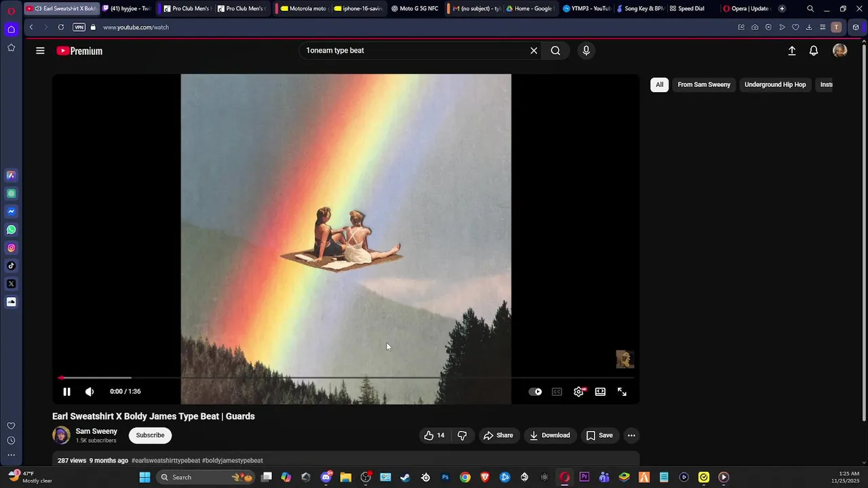This screenshot has height=488, width=868.
Task: Toggle the autoplay switch
Action: tap(535, 392)
